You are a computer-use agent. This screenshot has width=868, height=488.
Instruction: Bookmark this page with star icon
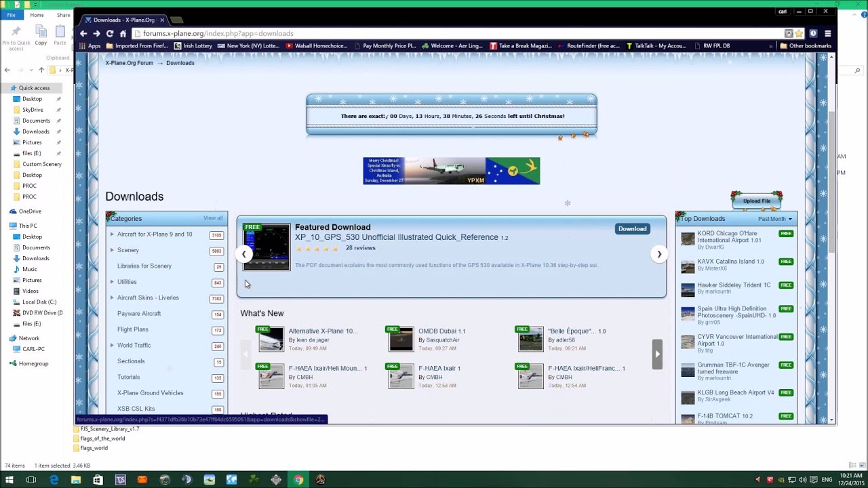pos(799,33)
